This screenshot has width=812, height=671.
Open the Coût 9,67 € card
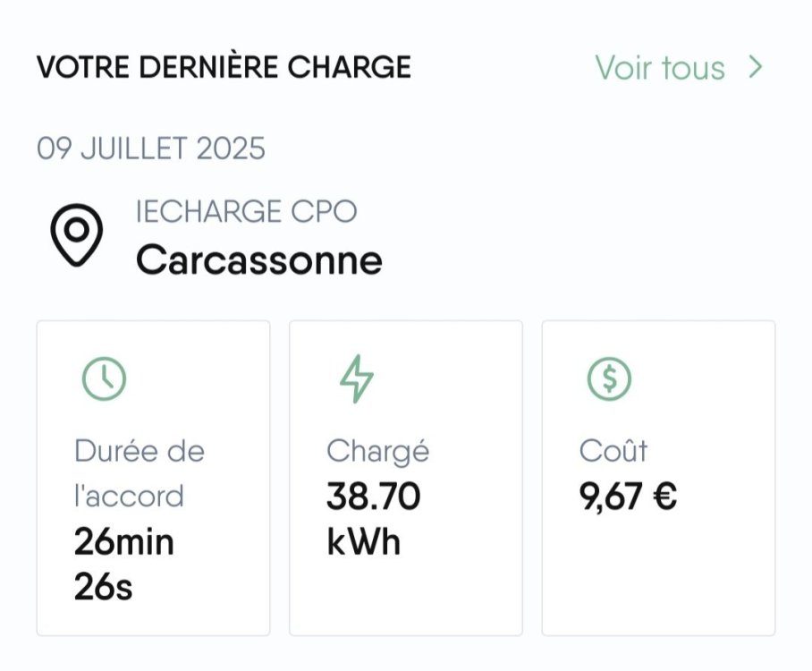(659, 478)
